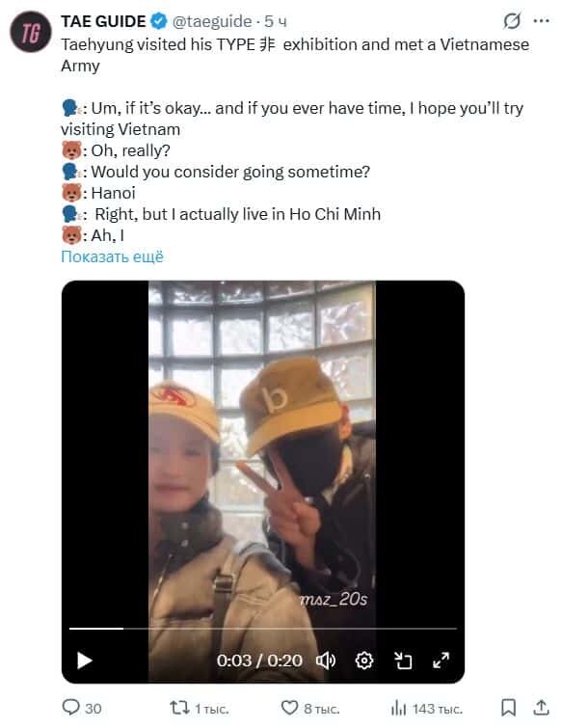Open picture-in-picture mode for the video
Image resolution: width=562 pixels, height=728 pixels.
403,661
